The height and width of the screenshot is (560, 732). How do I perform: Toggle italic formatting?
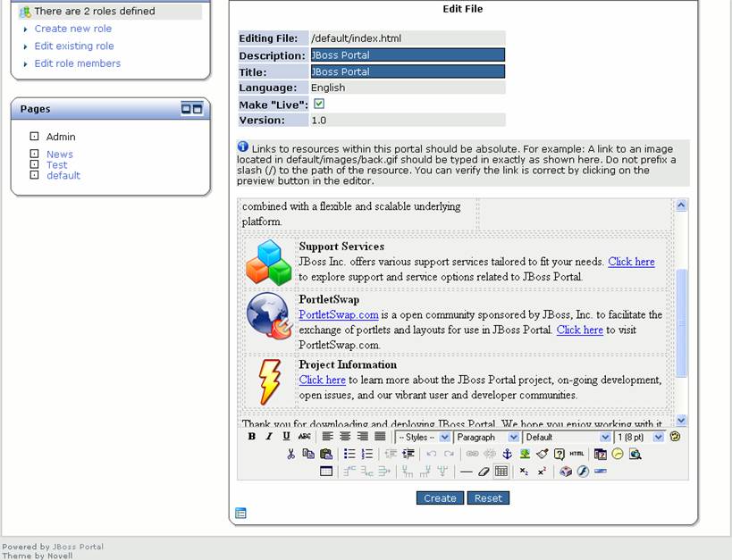269,437
